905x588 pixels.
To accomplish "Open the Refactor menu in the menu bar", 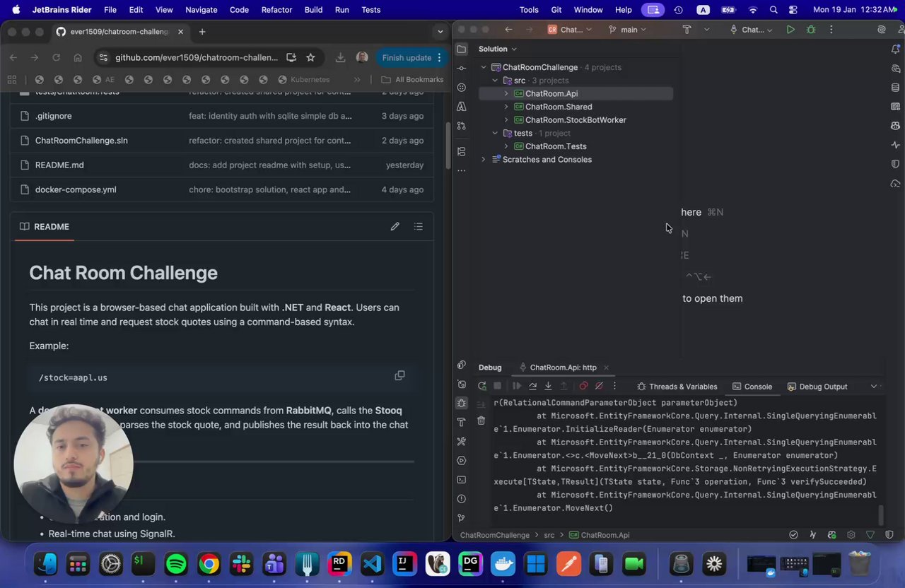I will tap(276, 10).
